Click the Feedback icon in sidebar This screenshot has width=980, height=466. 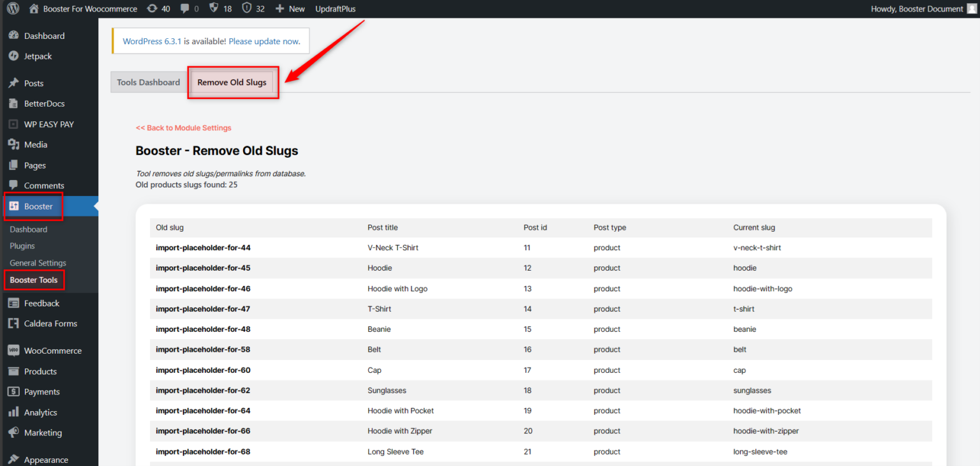(13, 303)
